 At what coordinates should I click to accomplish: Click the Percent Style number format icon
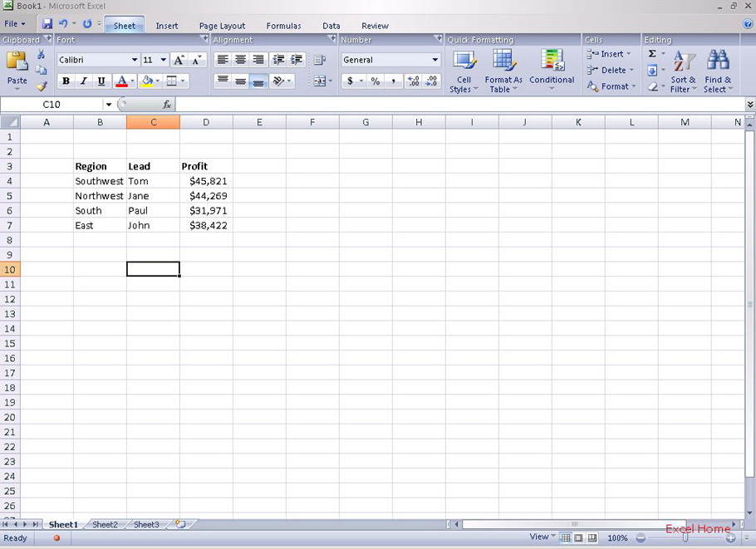tap(376, 81)
